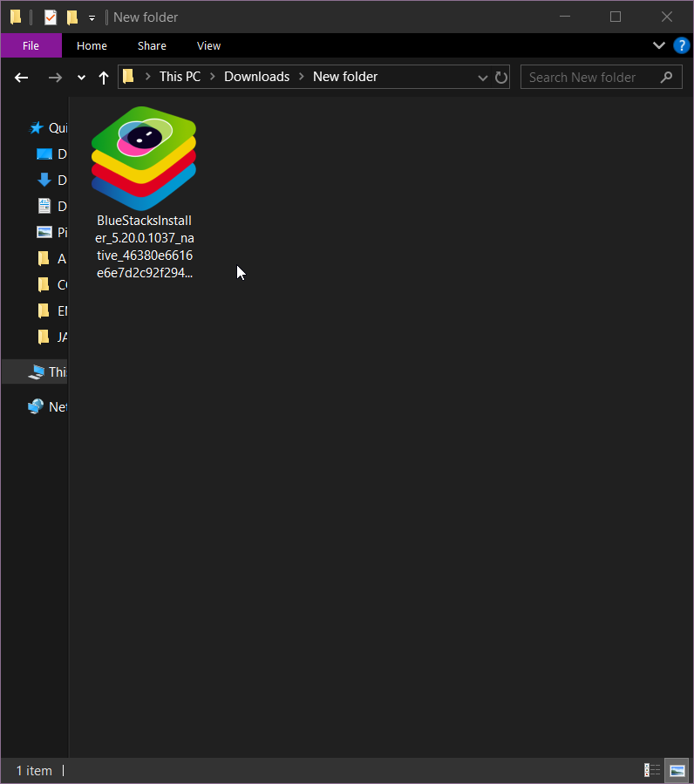Select New folder in address breadcrumb
Screen dimensions: 694x784
pos(345,77)
